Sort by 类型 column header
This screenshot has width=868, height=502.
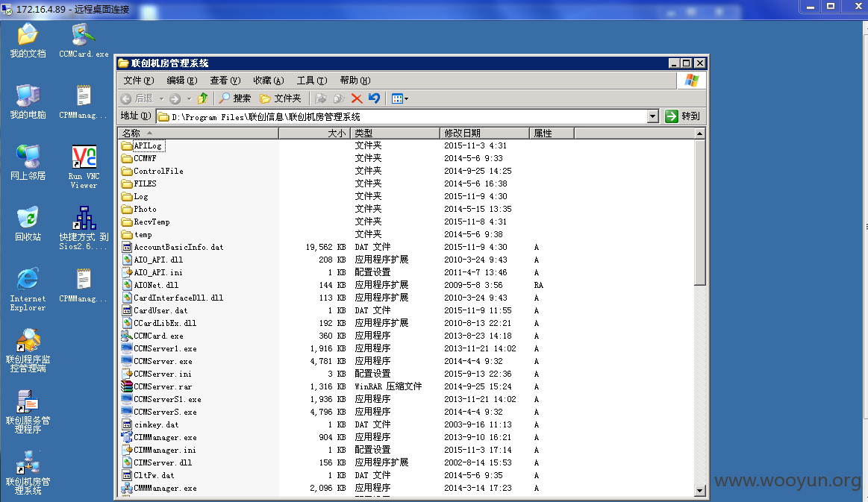click(396, 133)
